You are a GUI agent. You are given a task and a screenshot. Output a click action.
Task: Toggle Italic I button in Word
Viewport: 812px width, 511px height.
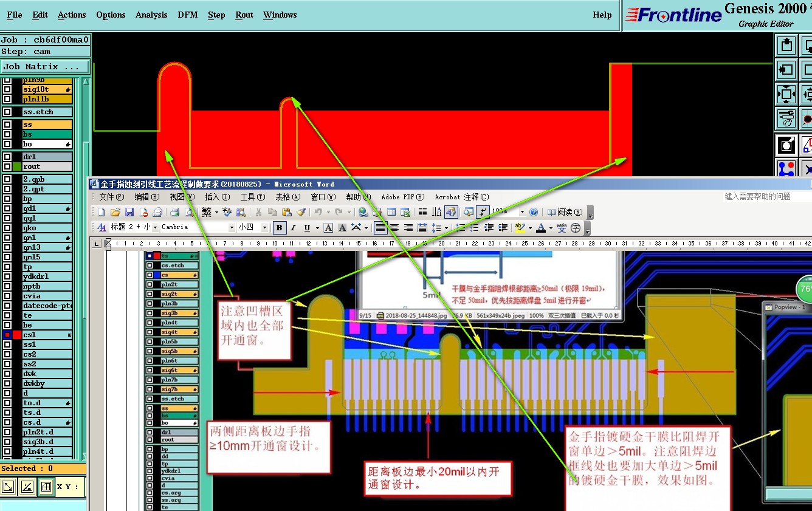(293, 228)
